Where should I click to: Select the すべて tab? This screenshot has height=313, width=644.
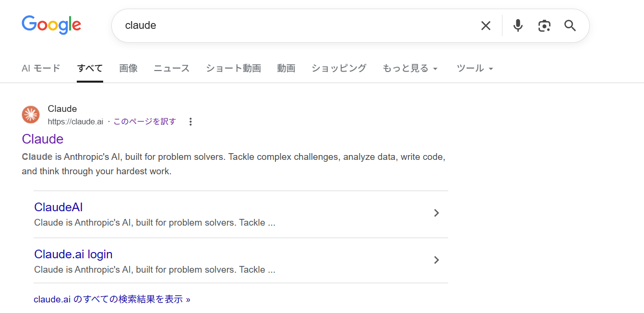point(90,68)
